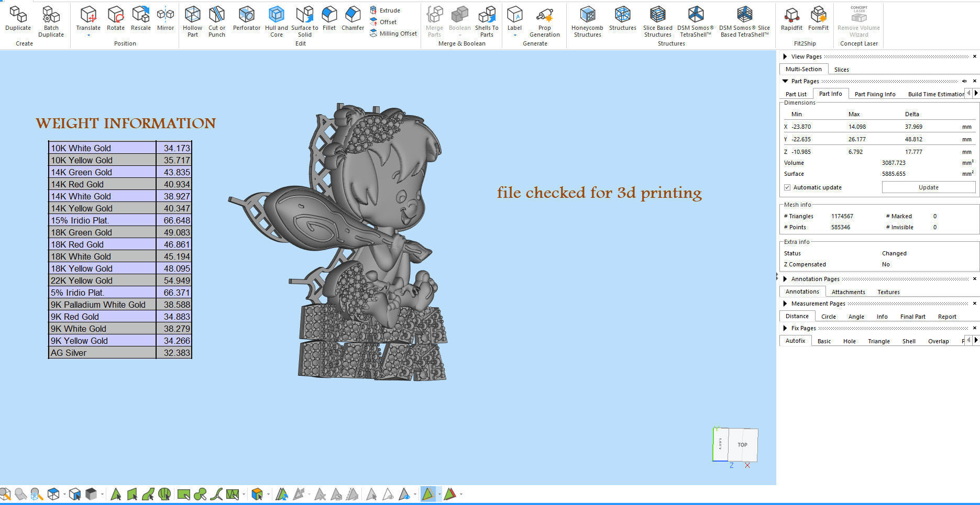Select the Fillet tool
The image size is (980, 505).
pos(329,19)
